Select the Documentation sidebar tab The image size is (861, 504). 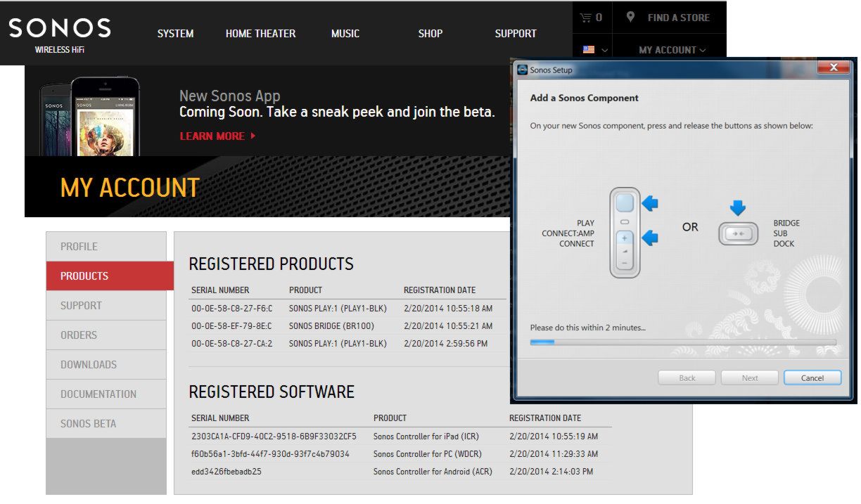pos(106,394)
